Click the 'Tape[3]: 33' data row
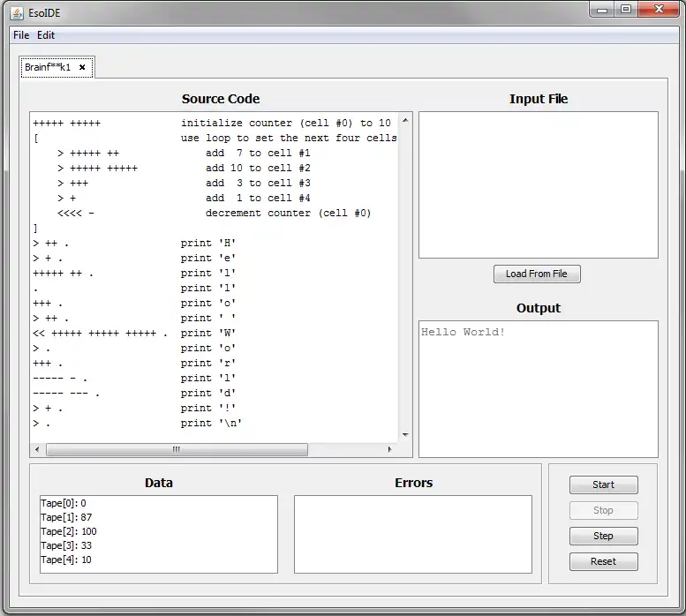Viewport: 686px width, 616px height. pyautogui.click(x=66, y=545)
